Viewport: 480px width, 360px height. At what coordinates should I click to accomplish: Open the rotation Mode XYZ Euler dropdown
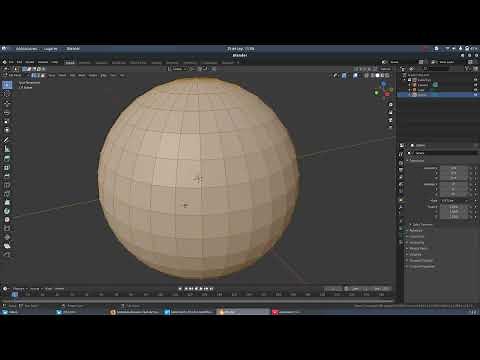[454, 201]
